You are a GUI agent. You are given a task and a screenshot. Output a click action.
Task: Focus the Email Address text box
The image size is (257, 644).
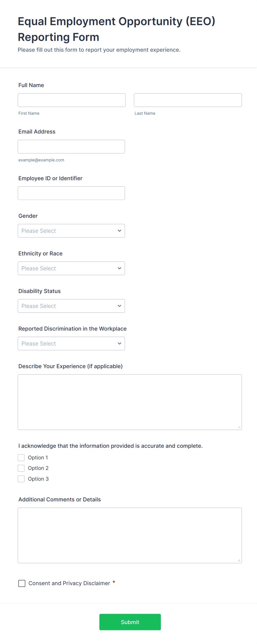71,146
